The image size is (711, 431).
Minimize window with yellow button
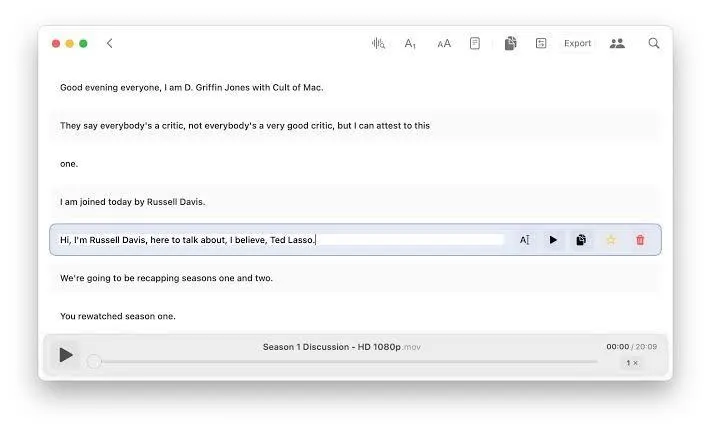pyautogui.click(x=69, y=44)
